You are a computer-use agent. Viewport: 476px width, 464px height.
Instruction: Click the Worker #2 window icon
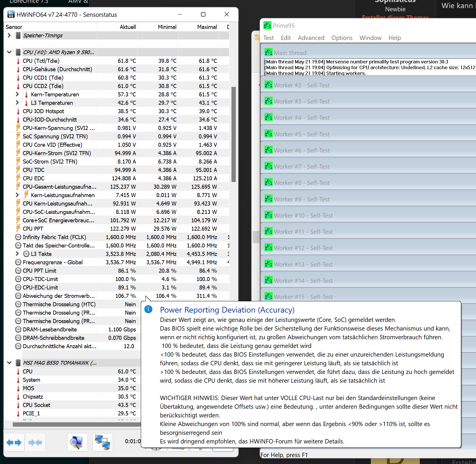click(x=269, y=85)
